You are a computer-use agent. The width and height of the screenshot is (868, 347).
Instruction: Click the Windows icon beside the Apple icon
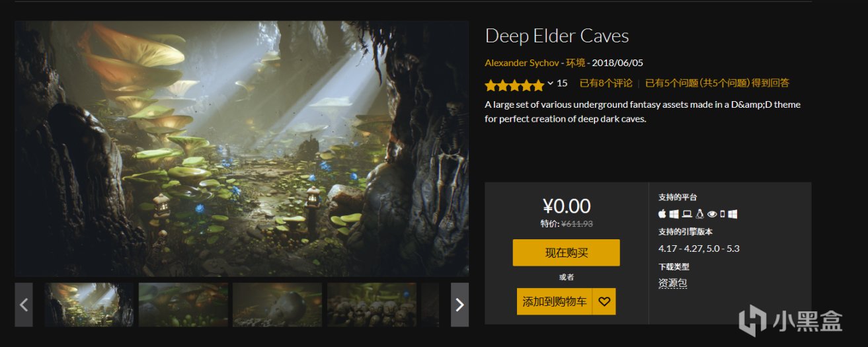coord(674,214)
